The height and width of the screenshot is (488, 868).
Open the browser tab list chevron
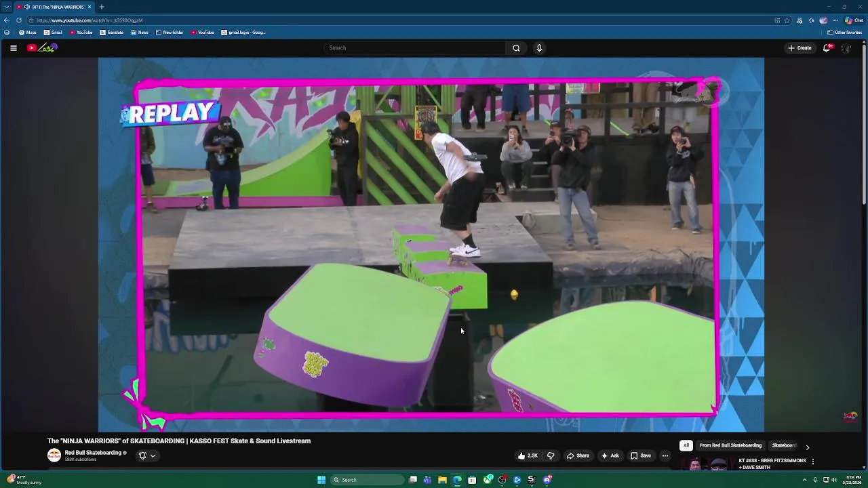tap(7, 7)
